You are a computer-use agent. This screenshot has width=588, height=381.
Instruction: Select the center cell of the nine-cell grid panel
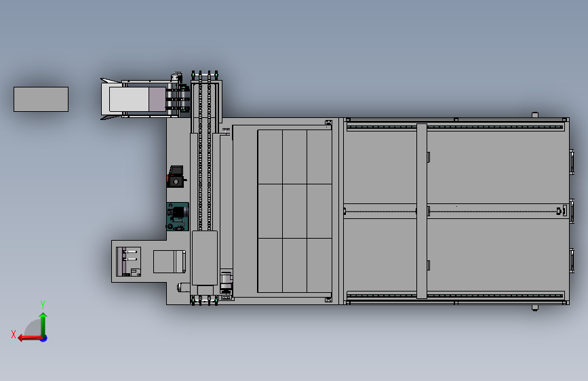pos(294,211)
